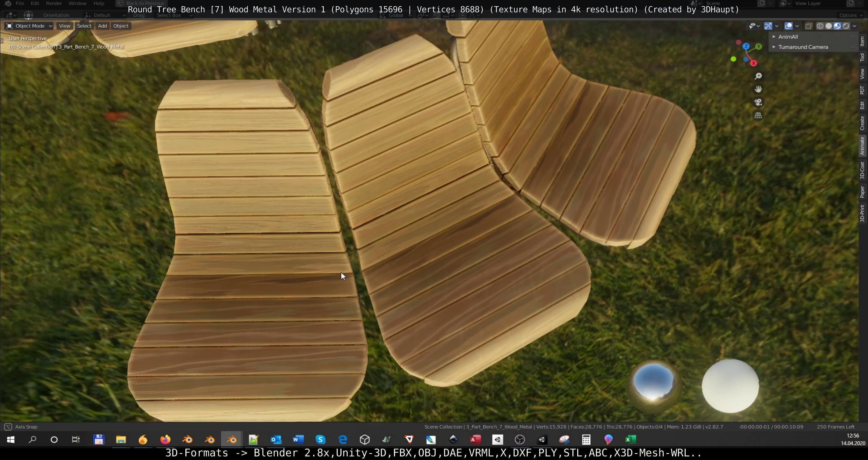Open the Object Mode dropdown
Viewport: 868px width, 460px height.
pyautogui.click(x=29, y=26)
